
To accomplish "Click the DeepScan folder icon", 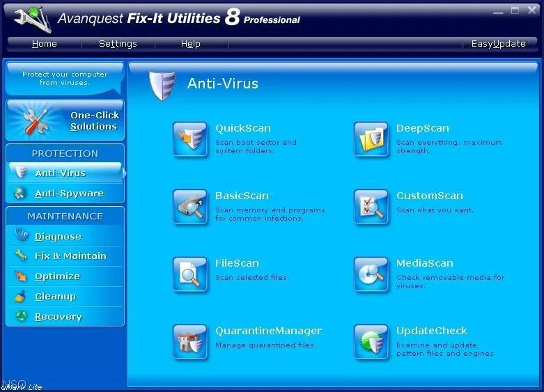I will tap(371, 139).
